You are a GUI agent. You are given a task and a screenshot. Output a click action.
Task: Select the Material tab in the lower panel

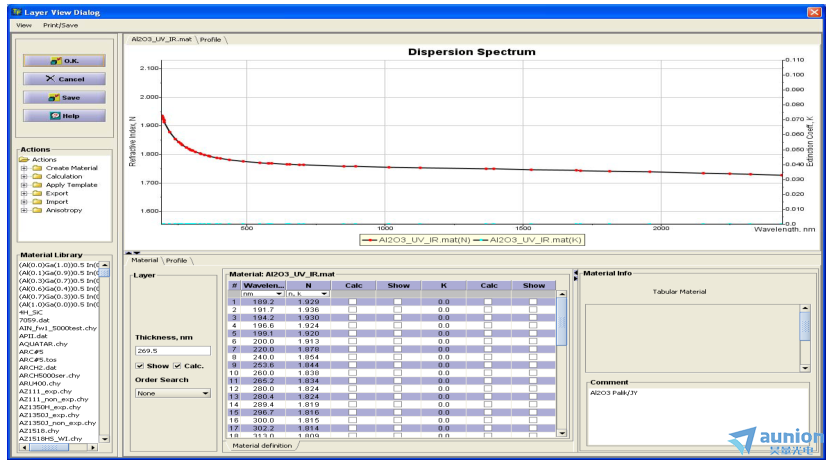(x=144, y=260)
